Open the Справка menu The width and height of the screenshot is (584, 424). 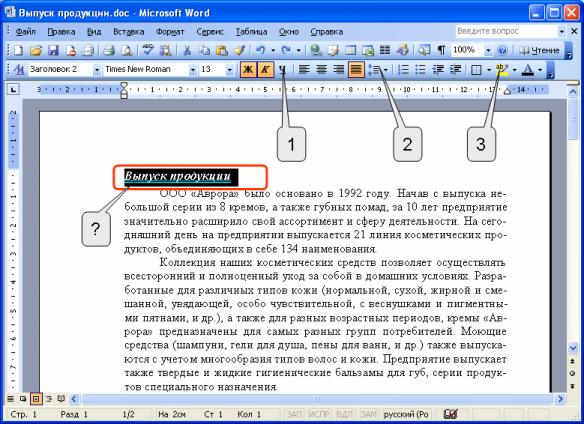pyautogui.click(x=327, y=32)
